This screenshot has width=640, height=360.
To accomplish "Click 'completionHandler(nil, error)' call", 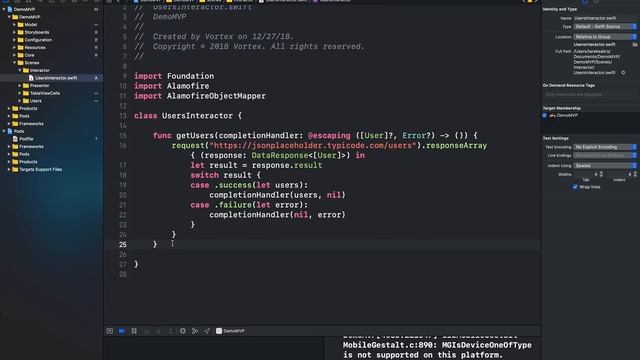I will (278, 215).
